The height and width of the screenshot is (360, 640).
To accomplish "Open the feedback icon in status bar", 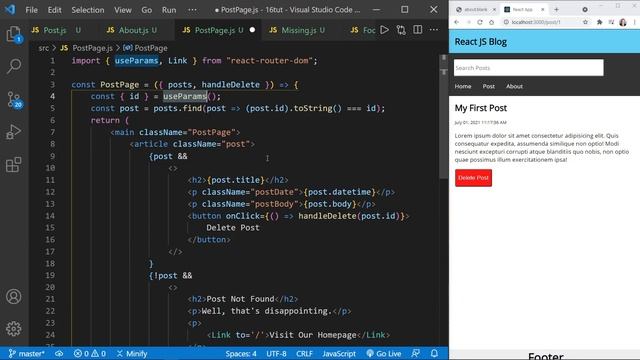I will coord(416,353).
